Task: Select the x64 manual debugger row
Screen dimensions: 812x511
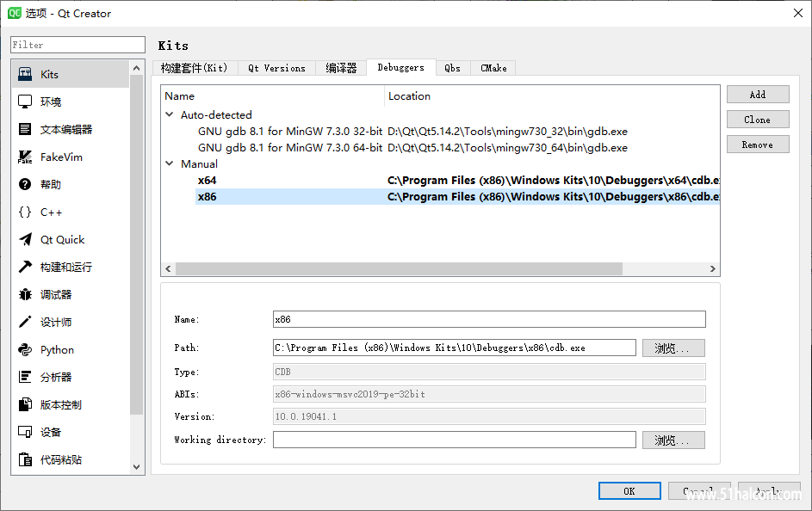Action: pos(440,180)
